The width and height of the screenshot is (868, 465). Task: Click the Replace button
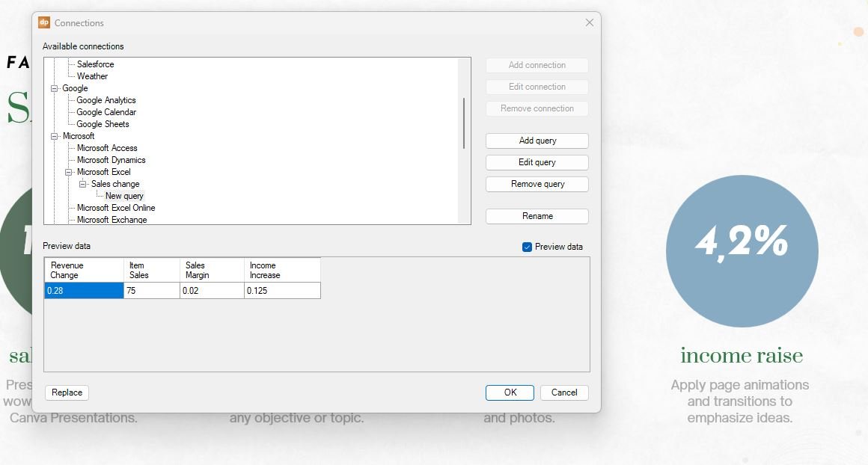[67, 392]
